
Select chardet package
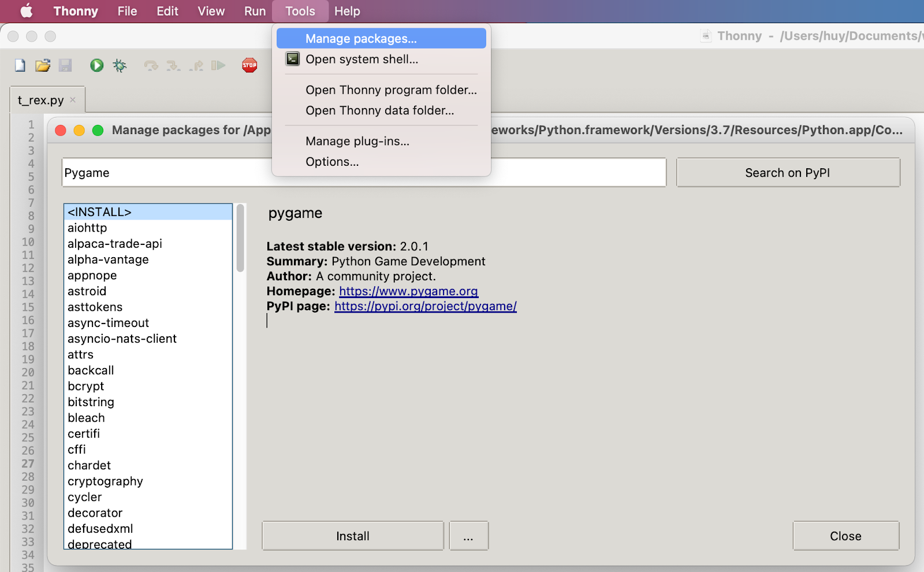point(148,465)
